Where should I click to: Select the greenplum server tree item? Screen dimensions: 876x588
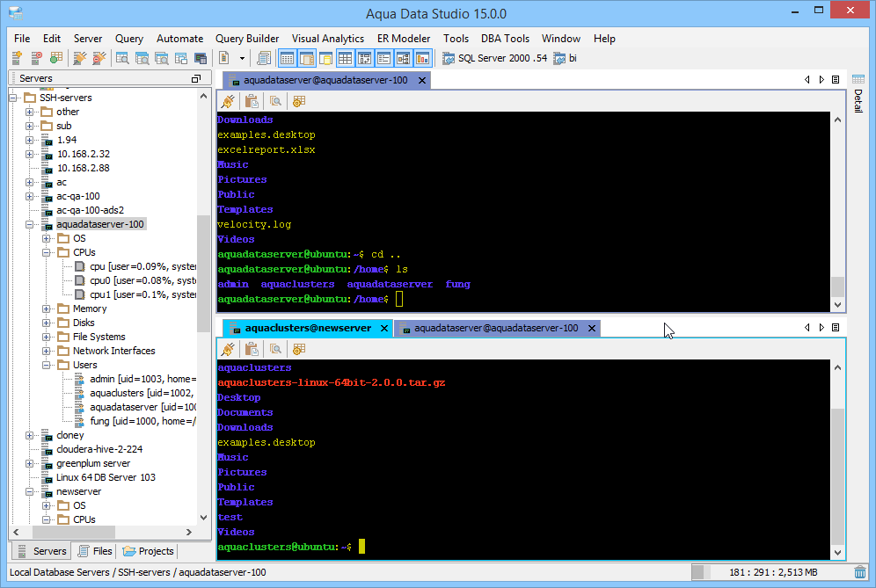[93, 463]
